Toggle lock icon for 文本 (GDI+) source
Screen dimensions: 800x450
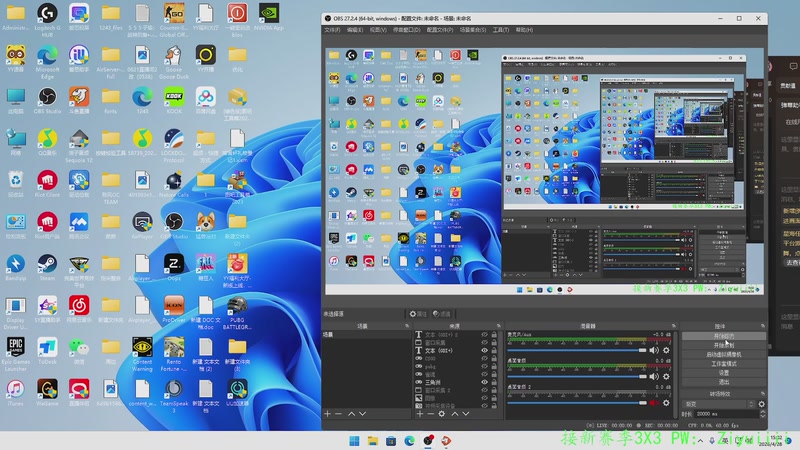[x=495, y=351]
